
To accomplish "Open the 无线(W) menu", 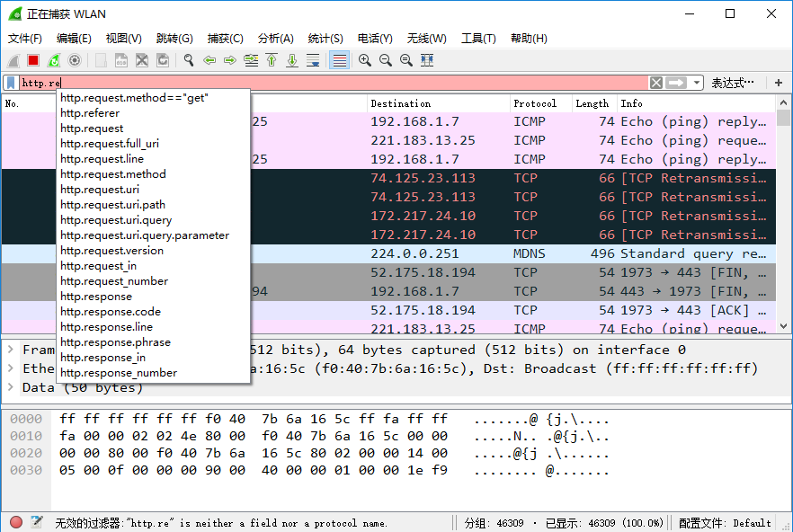I will 426,39.
